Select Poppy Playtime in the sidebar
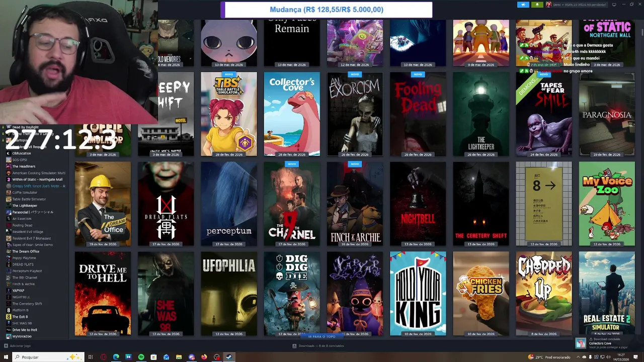The image size is (644, 362). pos(24,258)
